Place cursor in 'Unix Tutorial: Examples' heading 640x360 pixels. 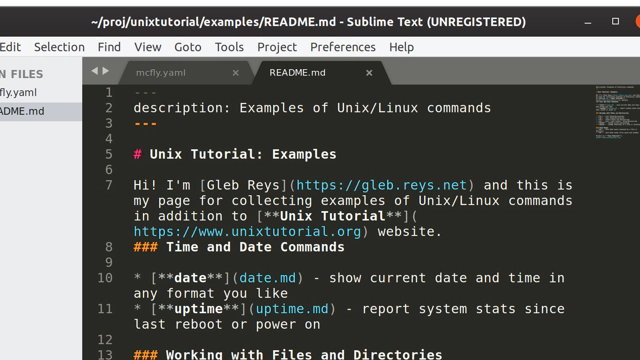click(243, 154)
